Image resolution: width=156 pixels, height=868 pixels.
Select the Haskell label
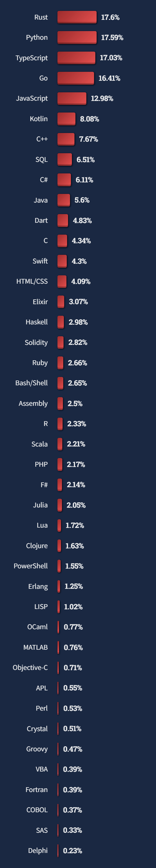click(37, 322)
